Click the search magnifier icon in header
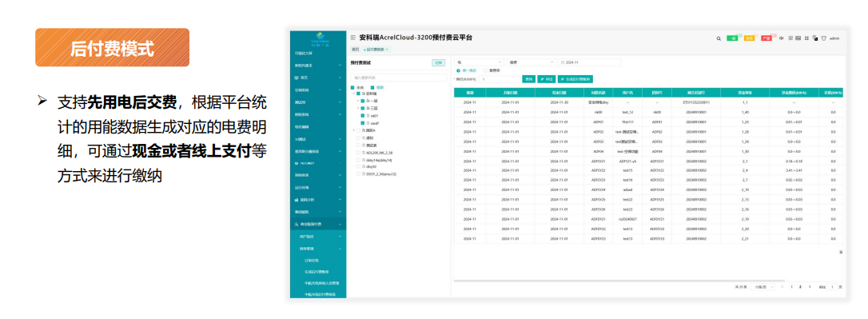Image resolution: width=868 pixels, height=319 pixels. pos(719,38)
